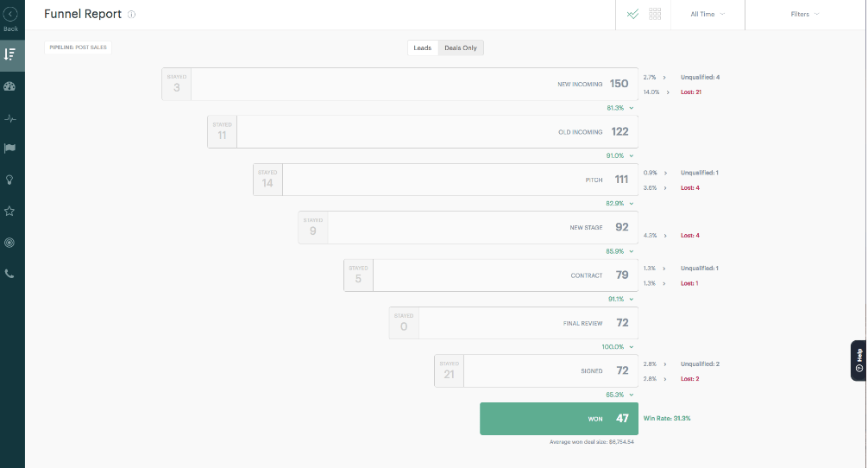The height and width of the screenshot is (468, 868).
Task: Switch to the grid view icon
Action: pos(655,14)
